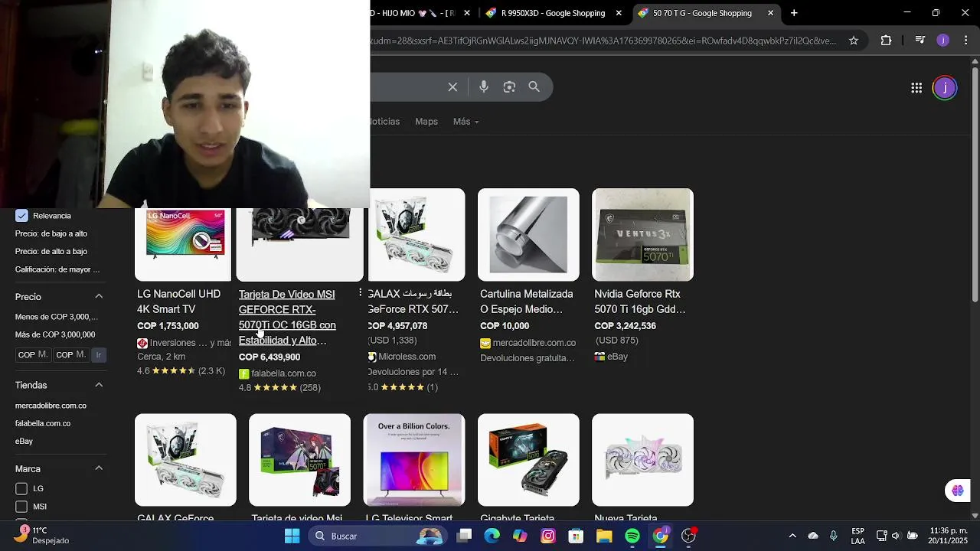Open the Chrome media controls icon
Image resolution: width=980 pixels, height=551 pixels.
point(920,41)
